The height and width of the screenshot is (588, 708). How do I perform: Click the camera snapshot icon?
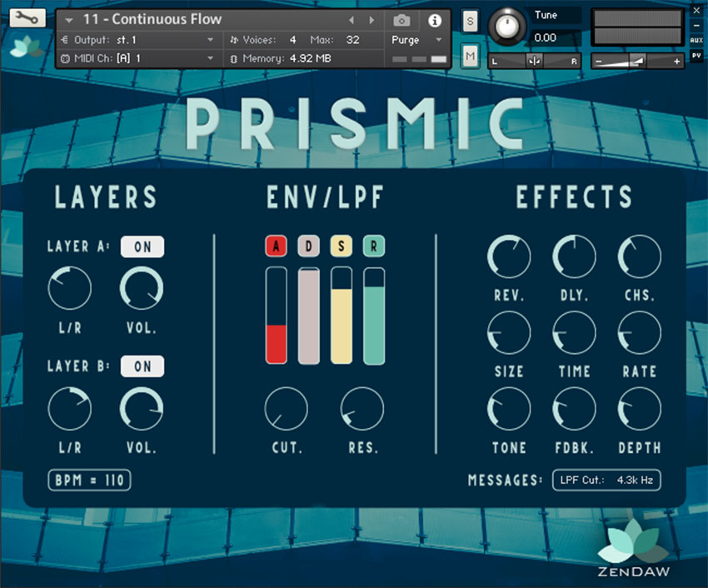pyautogui.click(x=401, y=20)
